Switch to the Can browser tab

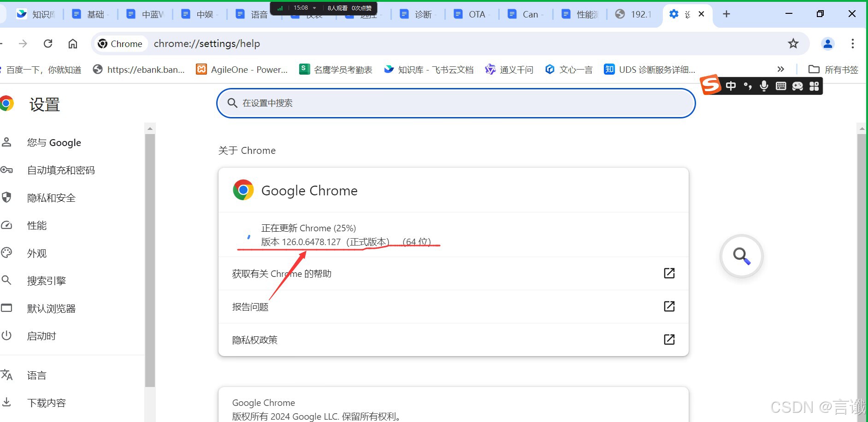pos(526,14)
